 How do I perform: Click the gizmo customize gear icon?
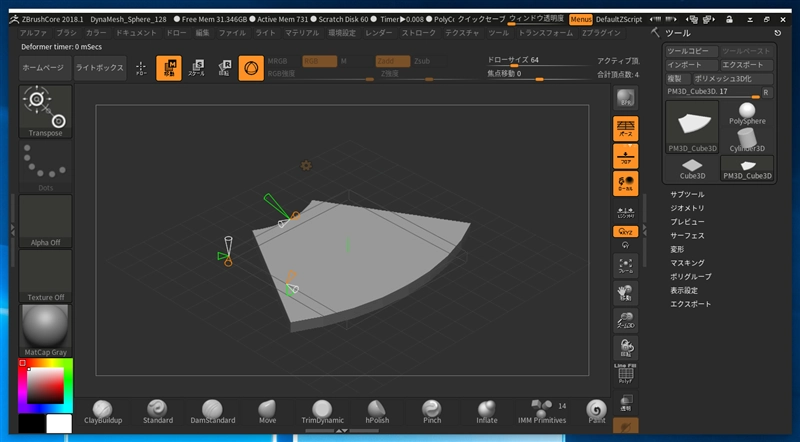(x=306, y=165)
